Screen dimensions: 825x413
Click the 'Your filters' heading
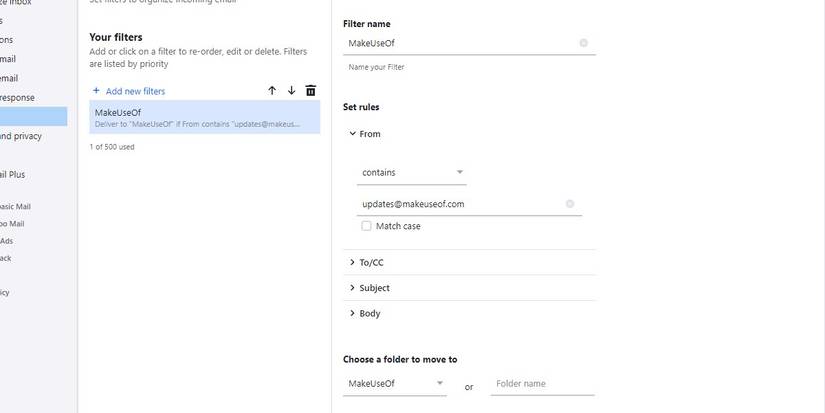(x=116, y=37)
